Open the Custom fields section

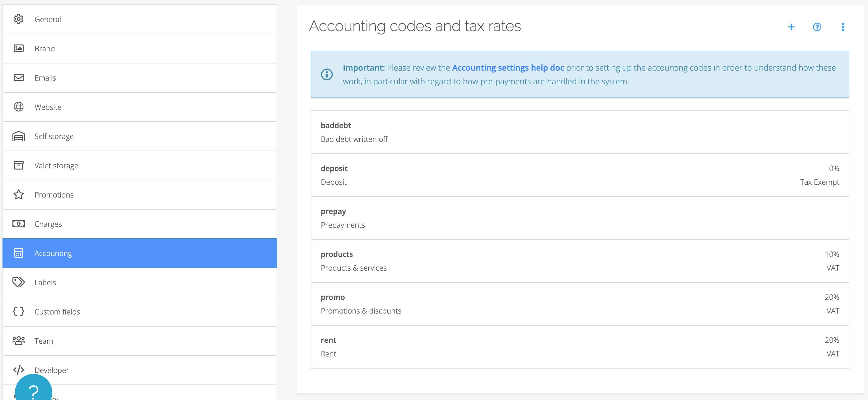(57, 312)
